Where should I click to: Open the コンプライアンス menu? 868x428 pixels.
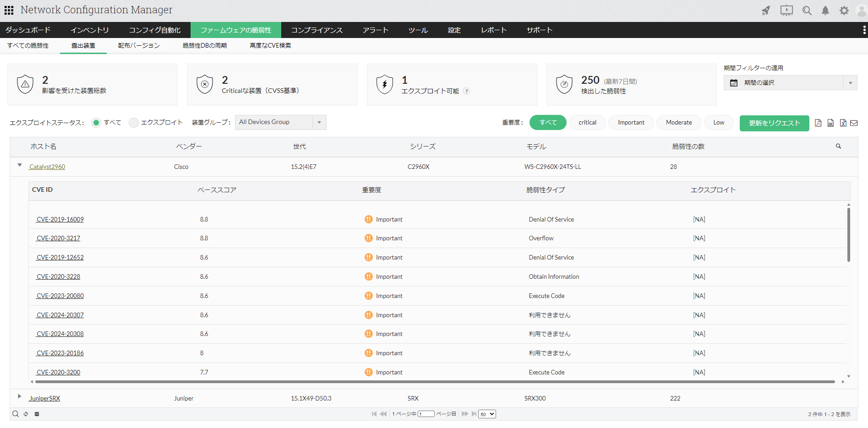317,30
